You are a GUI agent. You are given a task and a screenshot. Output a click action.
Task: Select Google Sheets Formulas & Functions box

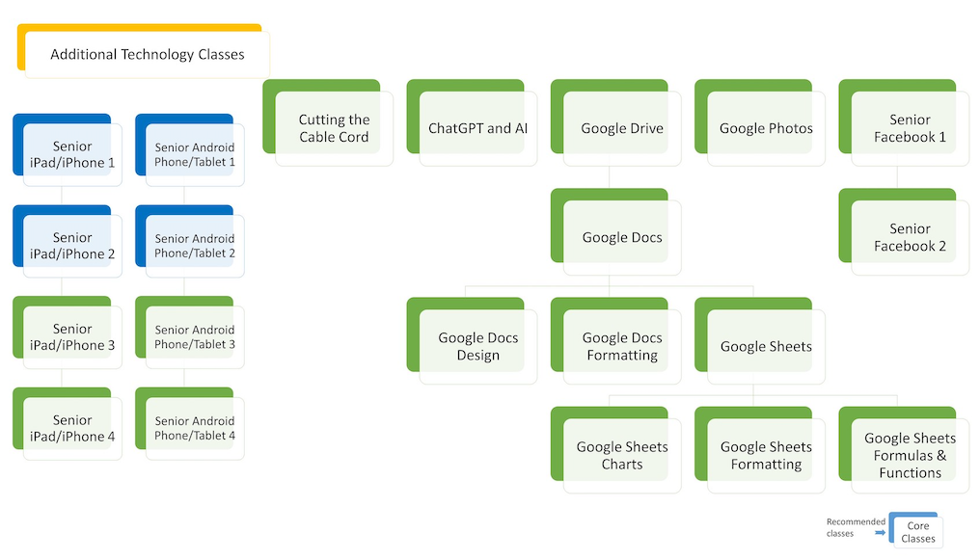coord(904,451)
